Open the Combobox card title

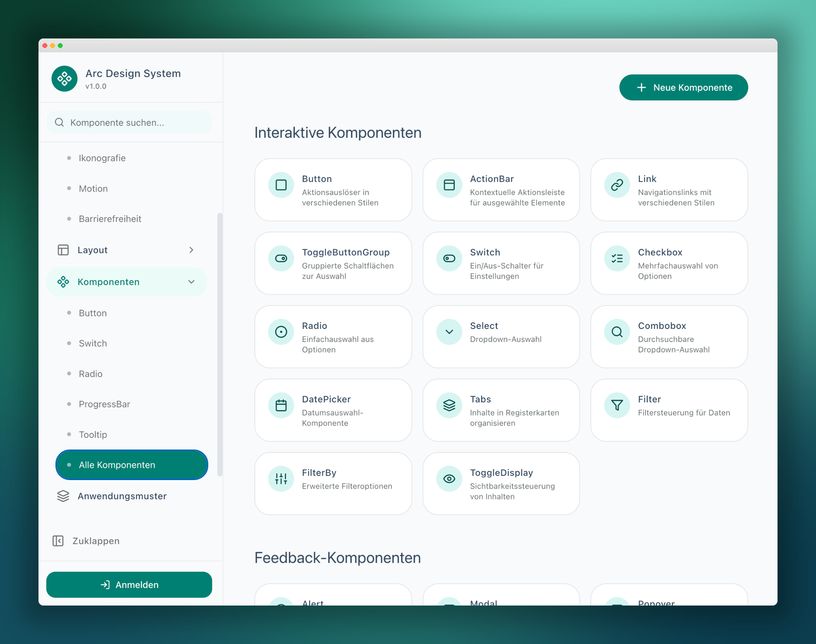(662, 326)
